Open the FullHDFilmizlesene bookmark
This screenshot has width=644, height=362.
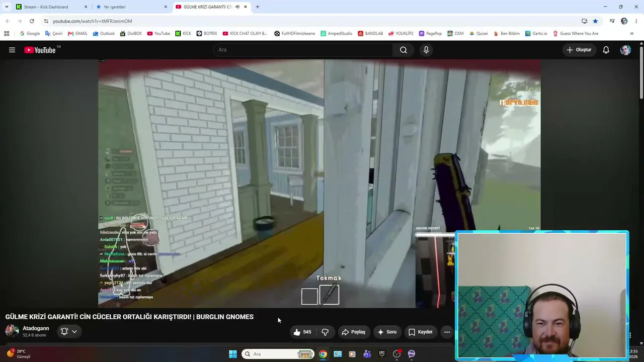click(x=294, y=34)
